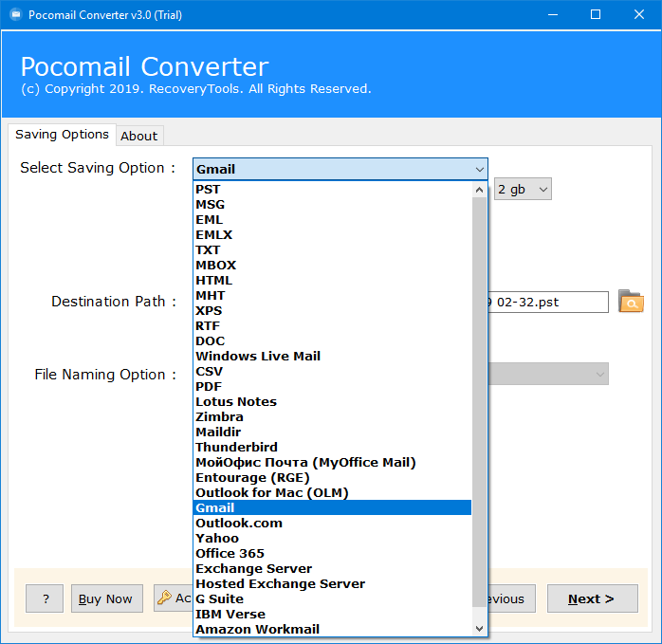
Task: Select CSV in the list
Action: click(x=332, y=372)
